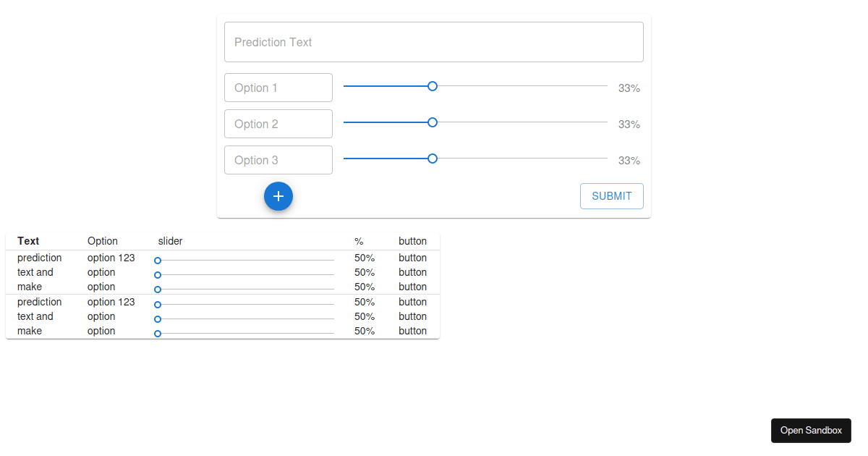Click the word prediction in the first table row
This screenshot has width=868, height=456.
pos(40,258)
